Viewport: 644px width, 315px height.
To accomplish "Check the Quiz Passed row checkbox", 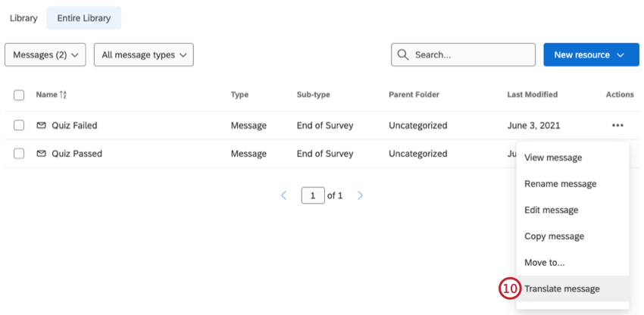I will (19, 154).
